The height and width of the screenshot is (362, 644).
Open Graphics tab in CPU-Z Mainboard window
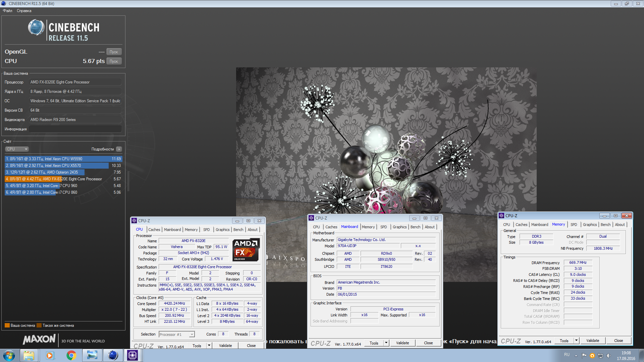click(400, 227)
